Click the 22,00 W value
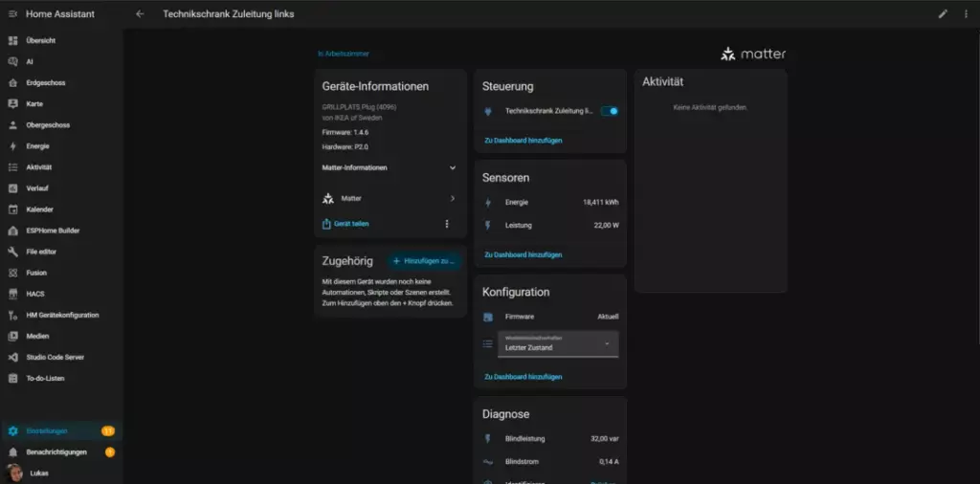 coord(606,226)
